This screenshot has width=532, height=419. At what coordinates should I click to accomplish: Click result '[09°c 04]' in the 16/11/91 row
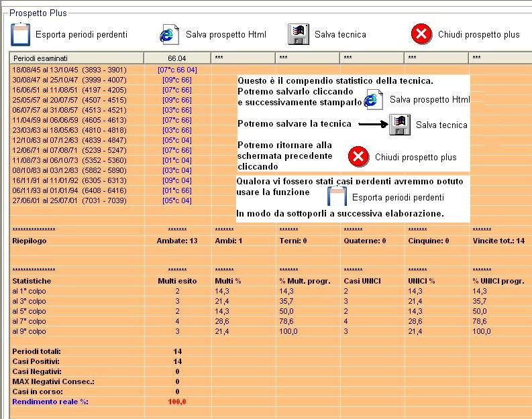point(177,181)
